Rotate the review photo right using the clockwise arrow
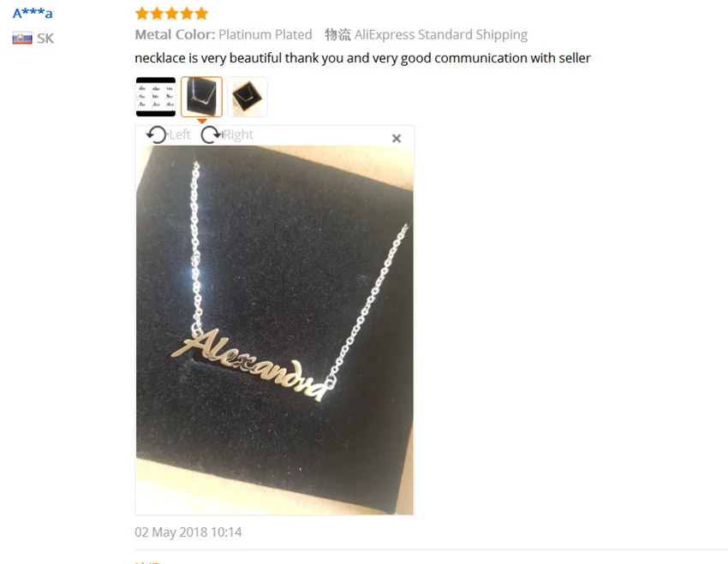 [212, 135]
